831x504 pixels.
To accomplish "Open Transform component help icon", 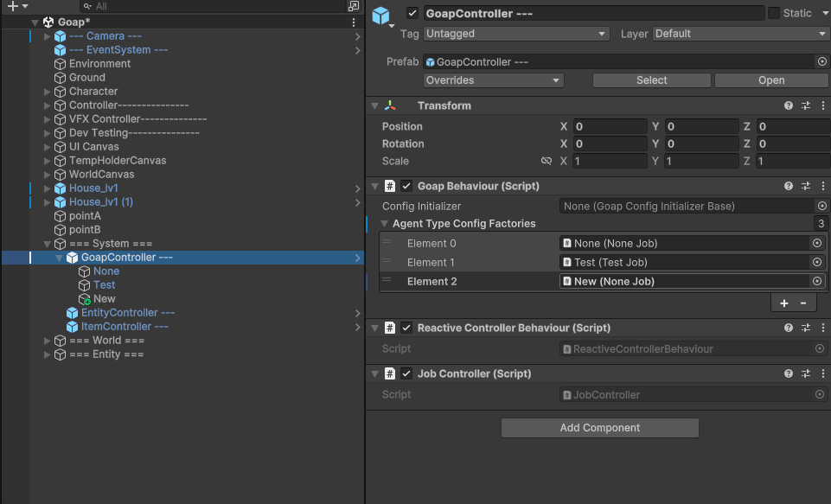I will point(789,105).
